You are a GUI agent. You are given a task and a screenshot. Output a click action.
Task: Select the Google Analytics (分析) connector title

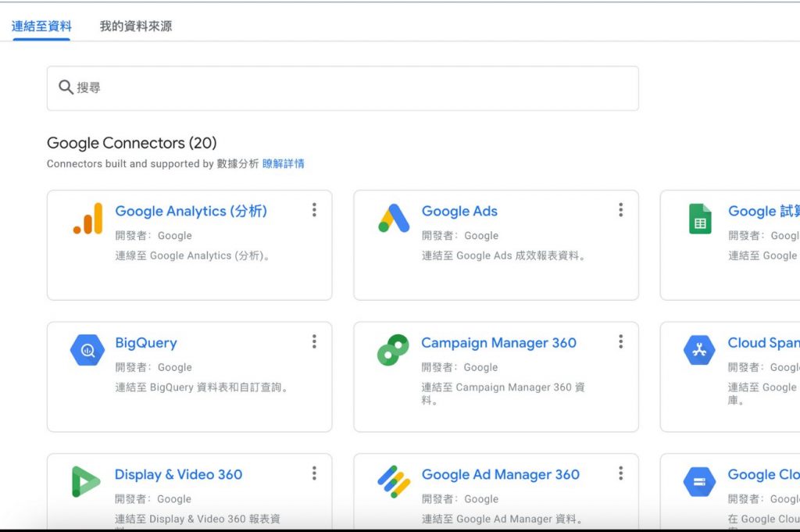coord(191,211)
